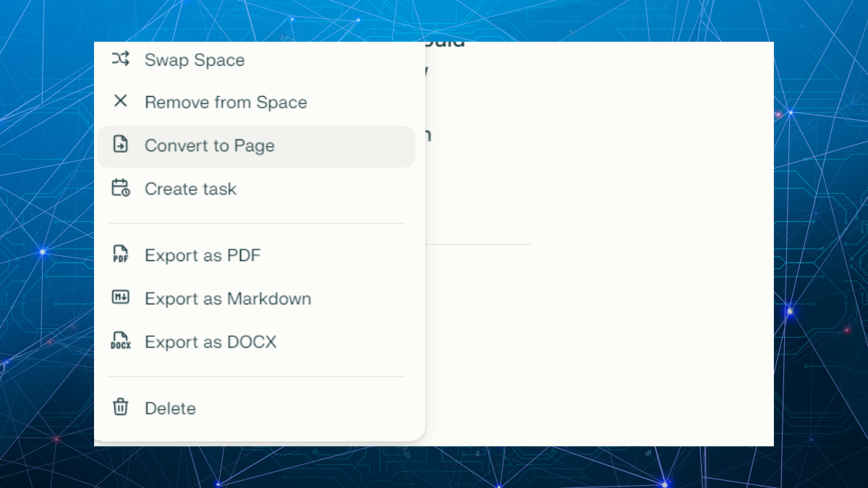Viewport: 868px width, 488px height.
Task: Select the Delete label in the menu
Action: pos(170,408)
